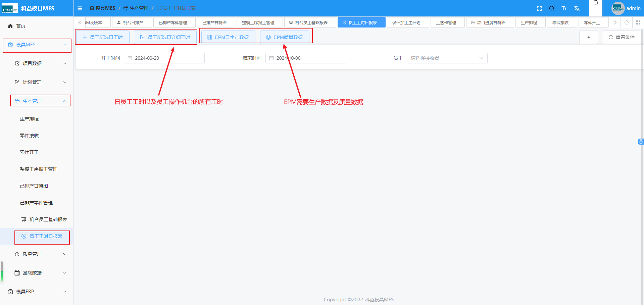644x305 pixels.
Task: Switch to 机台员工基础报表 tab
Action: [x=310, y=22]
